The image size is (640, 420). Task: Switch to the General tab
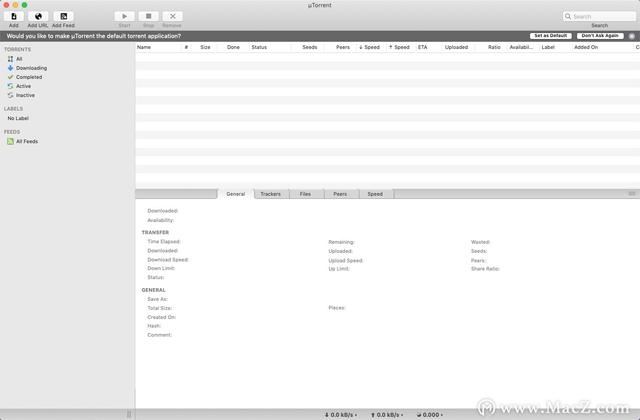(x=236, y=194)
